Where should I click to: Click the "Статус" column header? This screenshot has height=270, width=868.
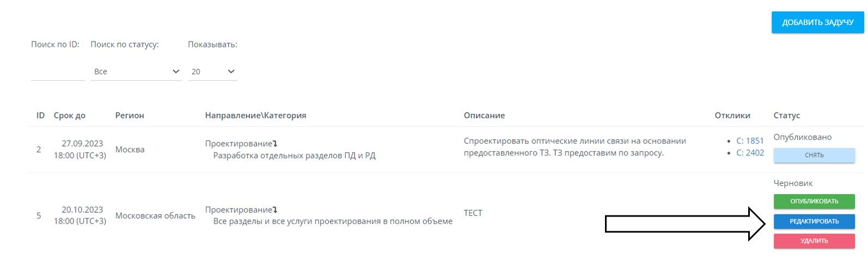(786, 116)
